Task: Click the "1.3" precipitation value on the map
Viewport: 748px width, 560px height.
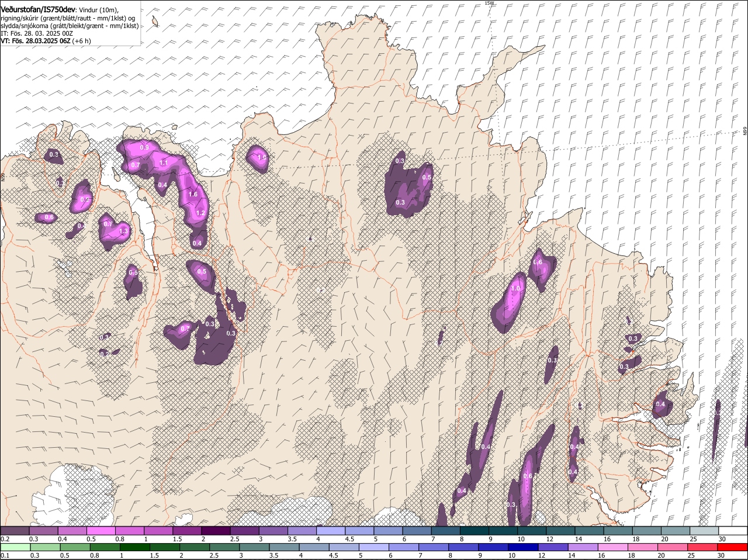Action: click(123, 231)
